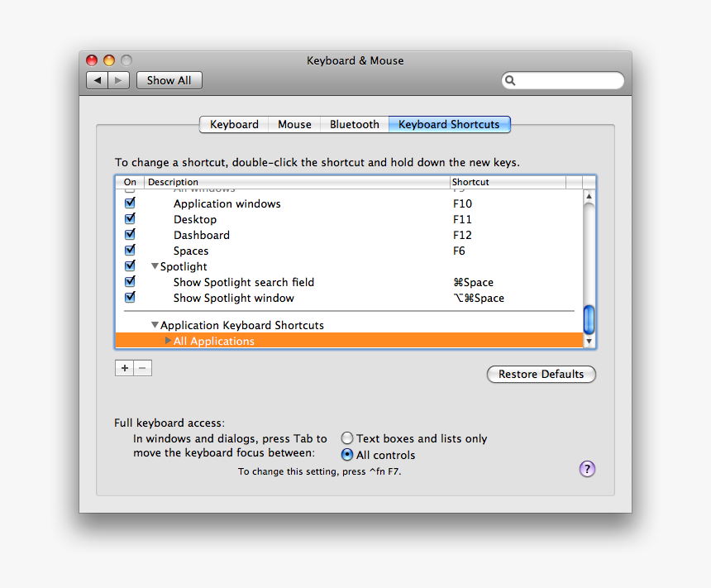Click the magnifying glass search icon
Image resolution: width=711 pixels, height=588 pixels.
510,80
